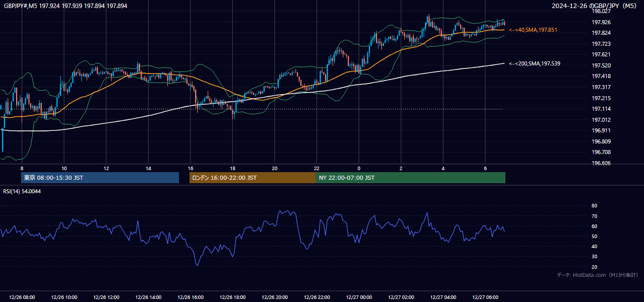
Task: Click price axis label 198.027
Action: tap(601, 11)
